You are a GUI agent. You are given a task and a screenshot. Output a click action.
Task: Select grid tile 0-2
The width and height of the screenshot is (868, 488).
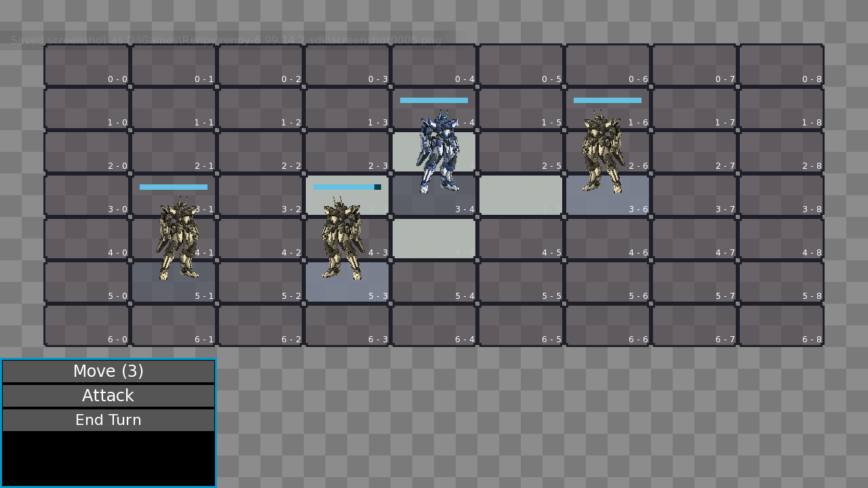260,65
